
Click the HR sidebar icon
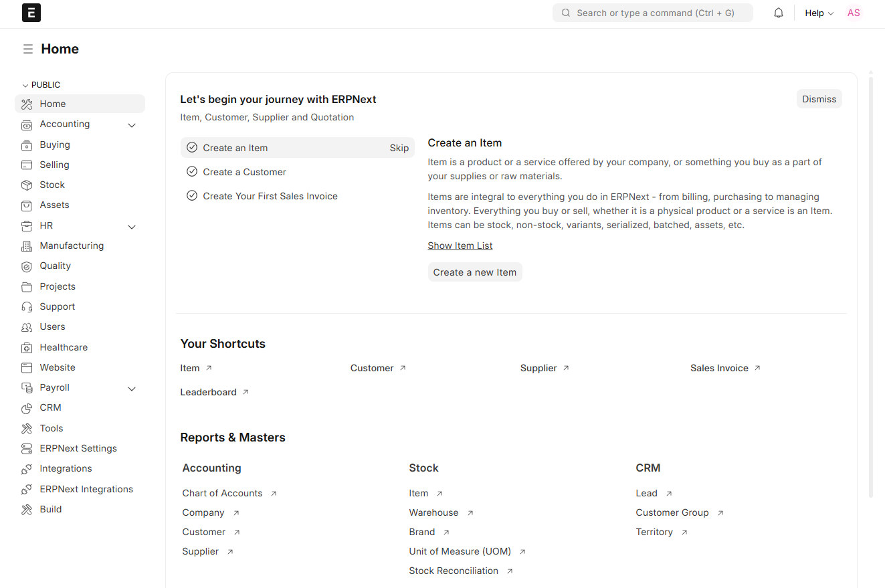tap(27, 226)
